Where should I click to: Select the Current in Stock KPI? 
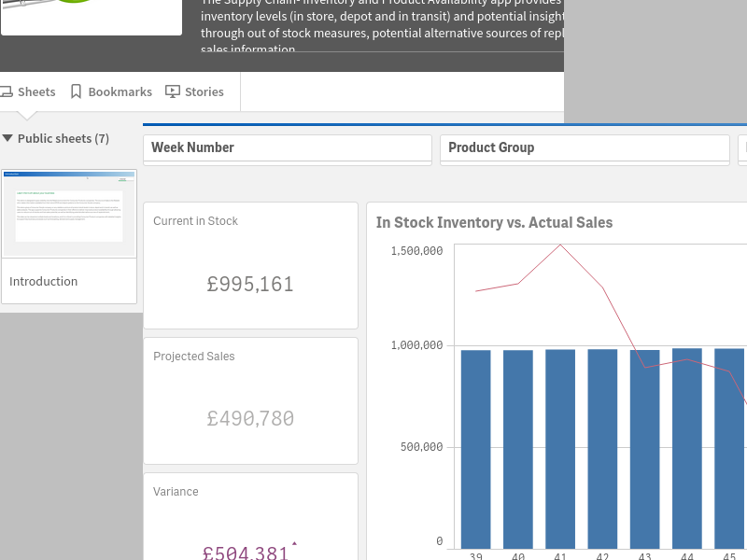click(x=250, y=265)
